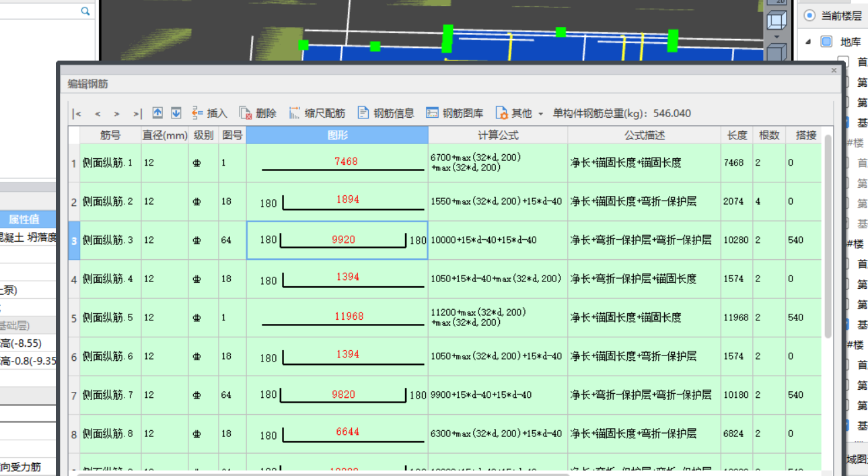Screen dimensions: 868x476
Task: Open 钢筋信息 rebar info
Action: 386,113
